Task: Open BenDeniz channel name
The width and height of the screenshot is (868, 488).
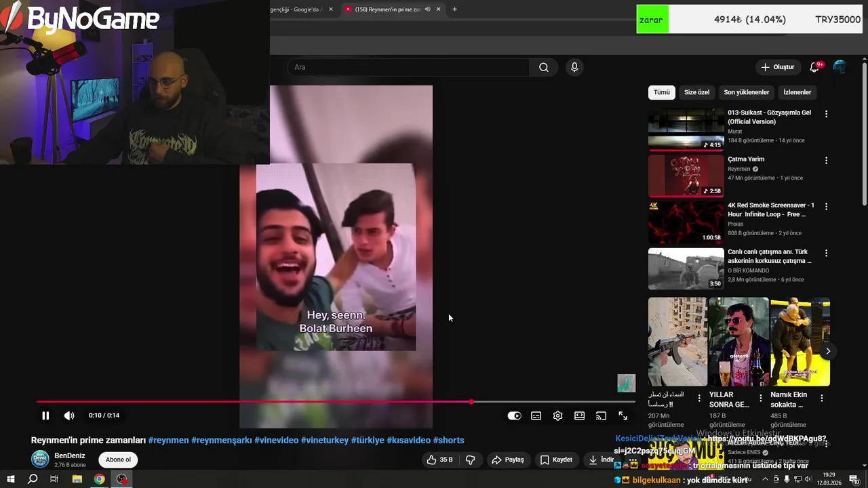Action: [x=70, y=455]
